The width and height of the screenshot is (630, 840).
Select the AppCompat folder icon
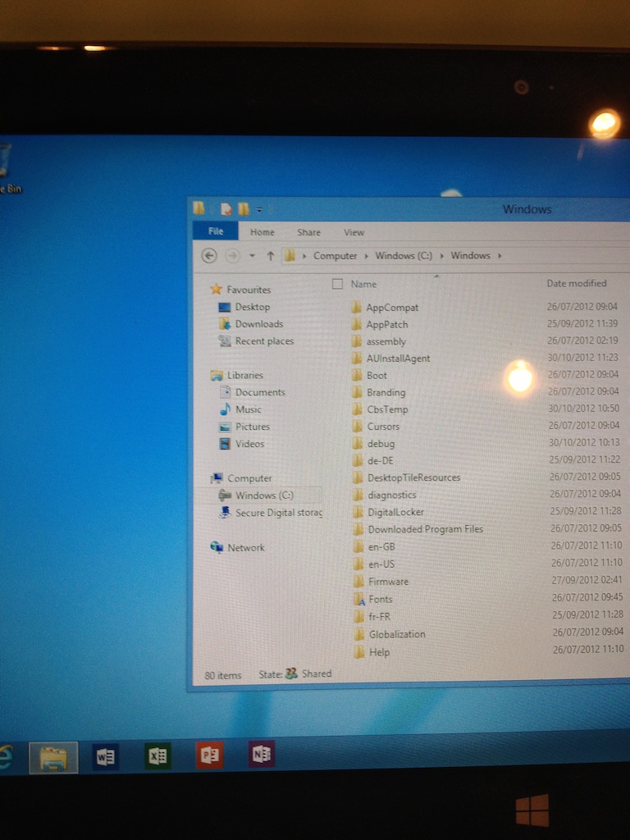pos(357,308)
